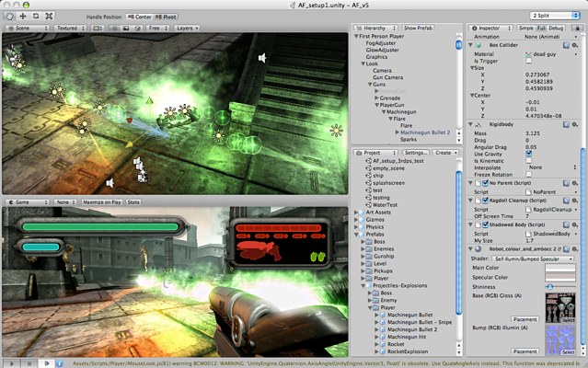Open Shadowed Body gear menu
Screen dimensions: 588x368
574,224
